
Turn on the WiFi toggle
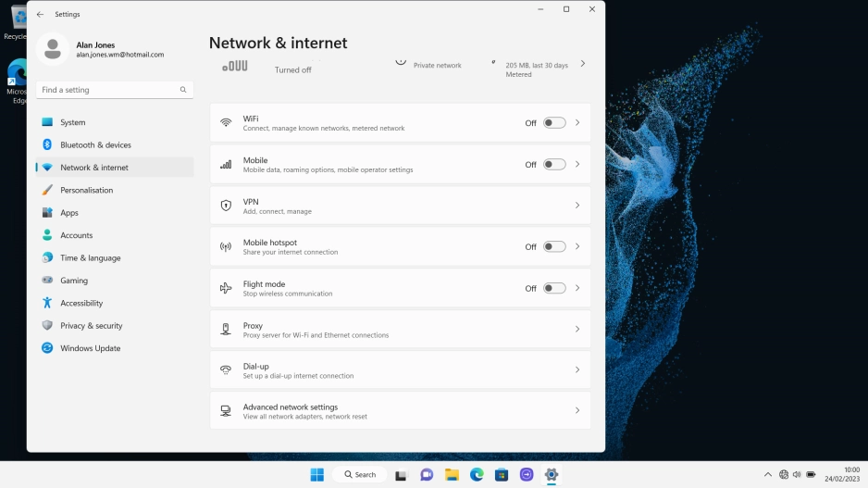click(553, 123)
